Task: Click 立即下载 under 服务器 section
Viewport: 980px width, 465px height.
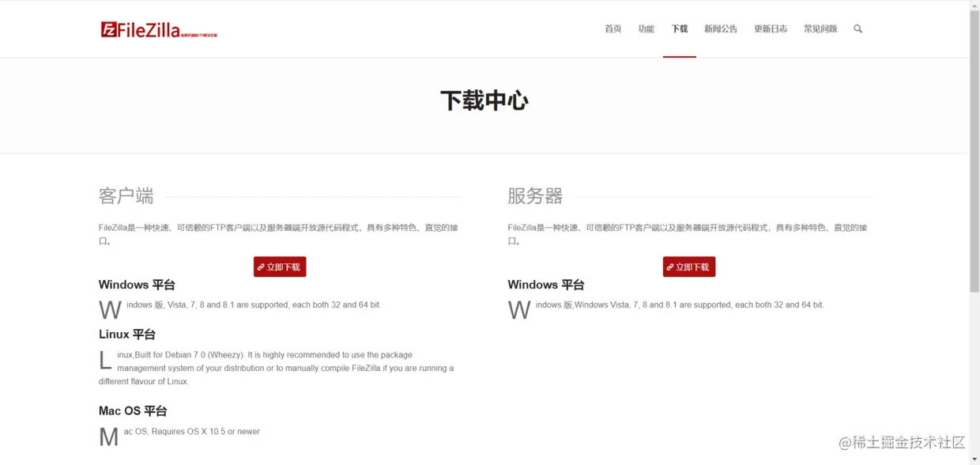Action: [x=688, y=267]
